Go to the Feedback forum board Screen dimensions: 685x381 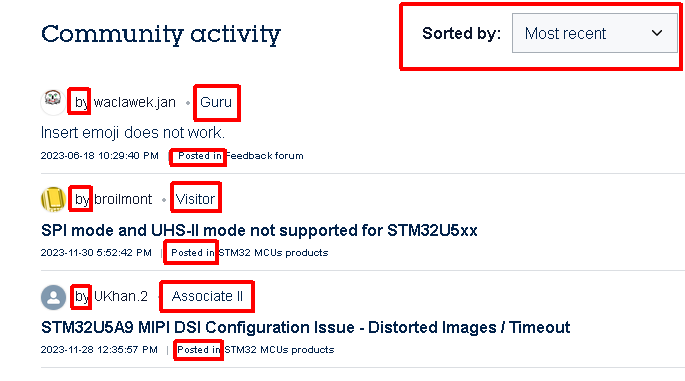coord(264,156)
